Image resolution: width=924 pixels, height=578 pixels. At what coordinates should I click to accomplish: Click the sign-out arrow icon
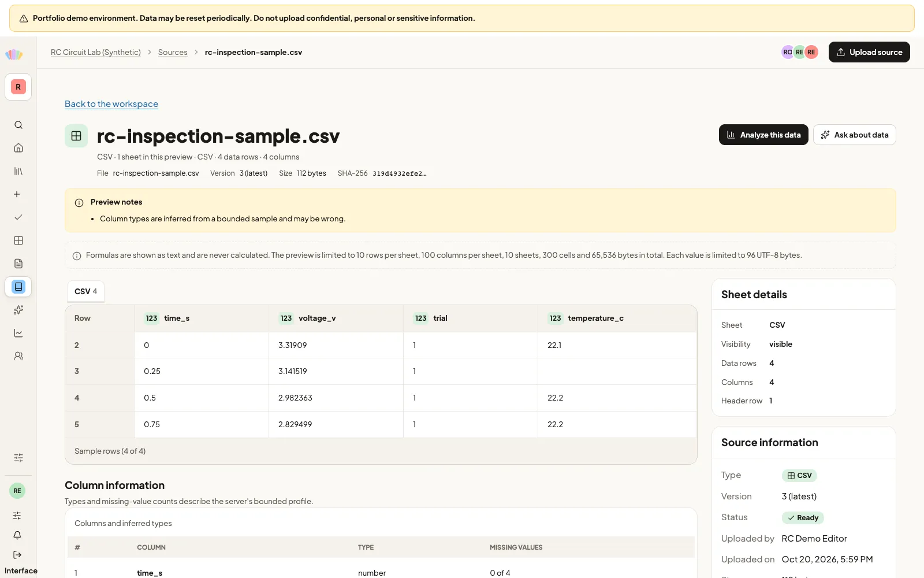(17, 555)
